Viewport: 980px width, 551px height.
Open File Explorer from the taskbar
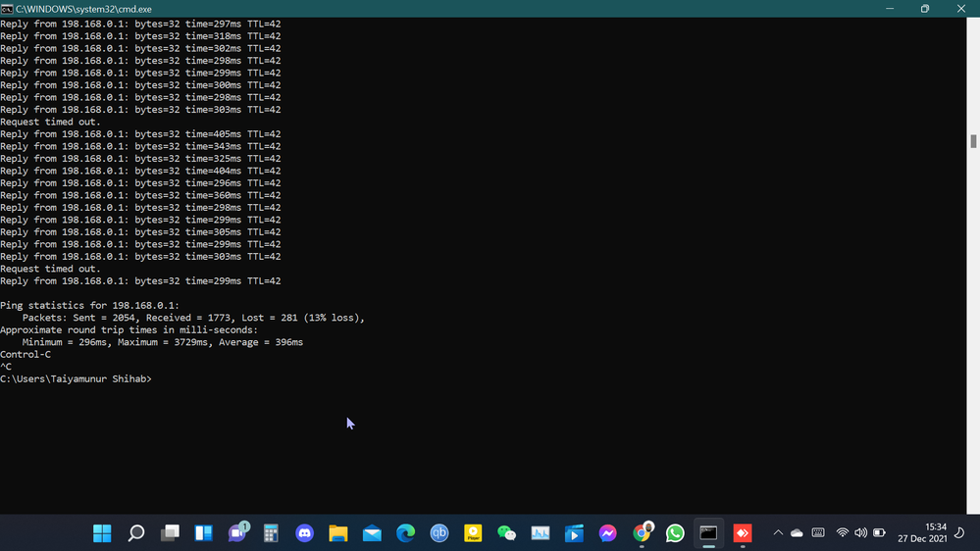(x=338, y=533)
